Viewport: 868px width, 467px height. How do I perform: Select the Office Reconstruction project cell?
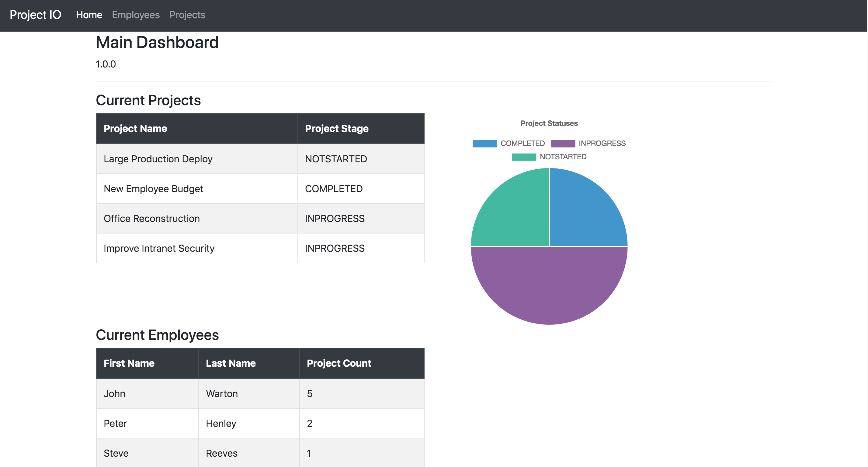(152, 219)
